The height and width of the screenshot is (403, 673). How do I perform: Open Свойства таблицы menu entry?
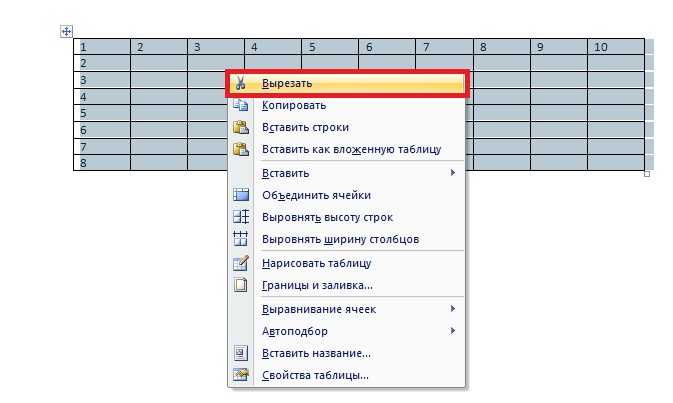(x=347, y=375)
